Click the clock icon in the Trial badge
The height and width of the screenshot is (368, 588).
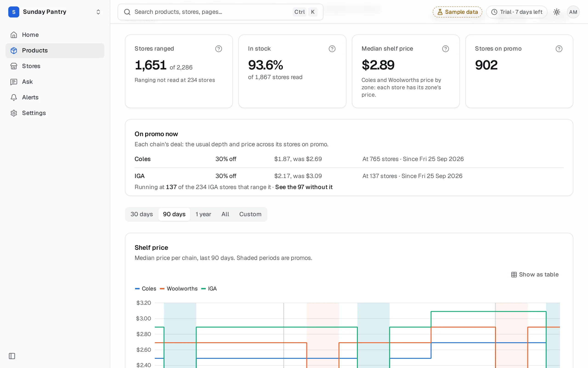[494, 12]
